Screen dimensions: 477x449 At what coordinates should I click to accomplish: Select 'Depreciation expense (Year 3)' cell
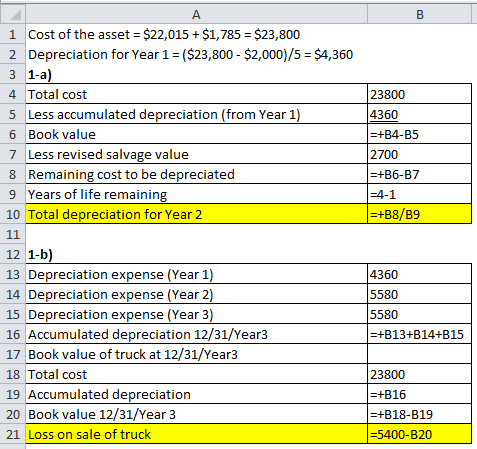point(196,314)
